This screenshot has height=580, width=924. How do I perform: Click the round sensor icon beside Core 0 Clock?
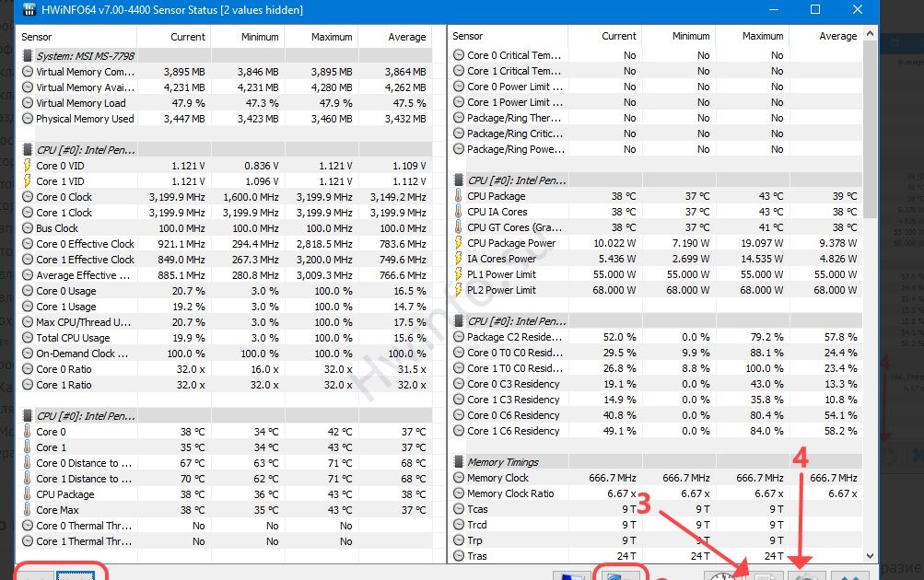27,197
